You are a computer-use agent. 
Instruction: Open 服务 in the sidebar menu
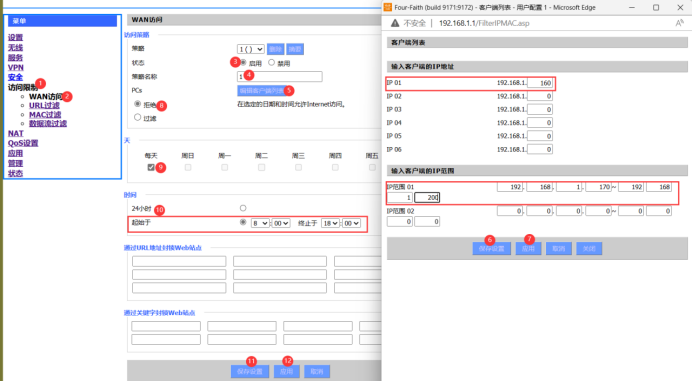tap(15, 57)
